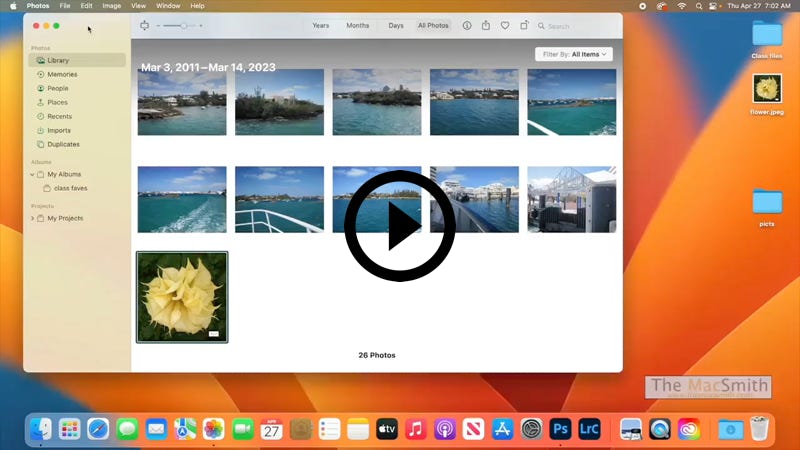Launch Safari from the Dock

(98, 429)
